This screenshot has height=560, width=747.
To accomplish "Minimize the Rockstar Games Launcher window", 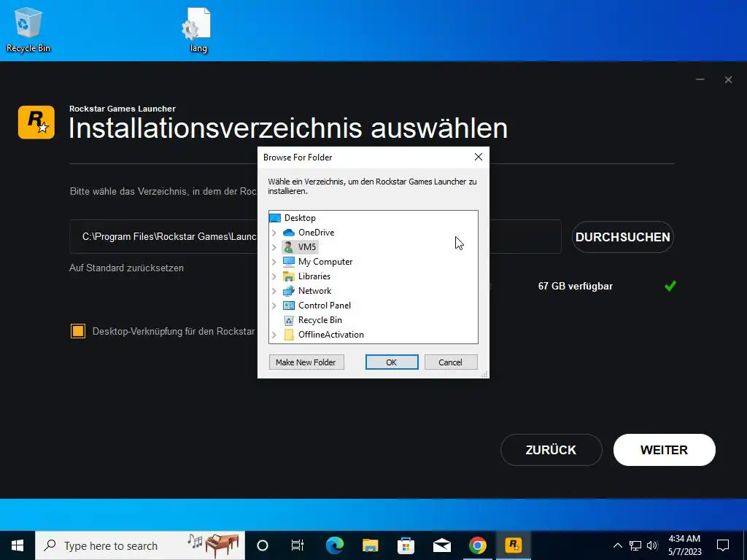I will (x=700, y=79).
